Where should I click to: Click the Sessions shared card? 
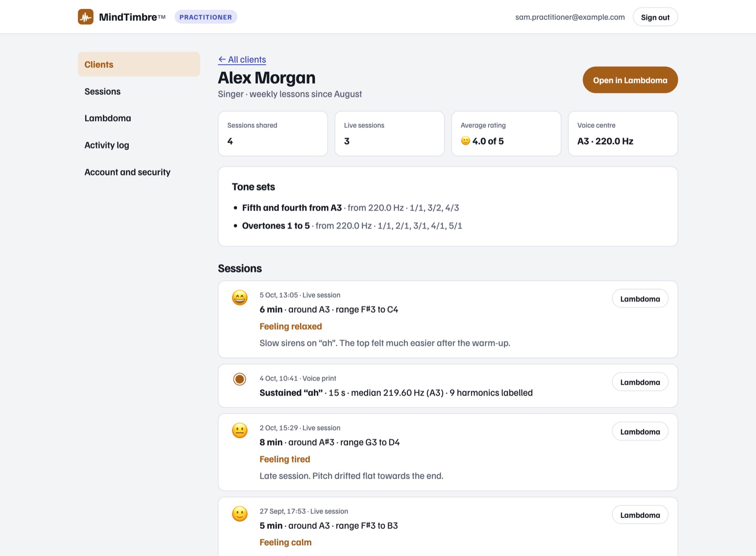click(273, 133)
